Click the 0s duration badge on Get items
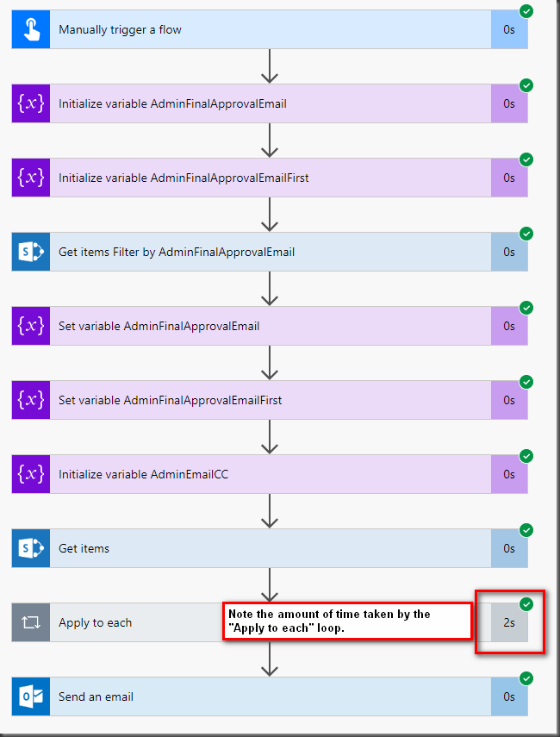560x737 pixels. pos(509,549)
